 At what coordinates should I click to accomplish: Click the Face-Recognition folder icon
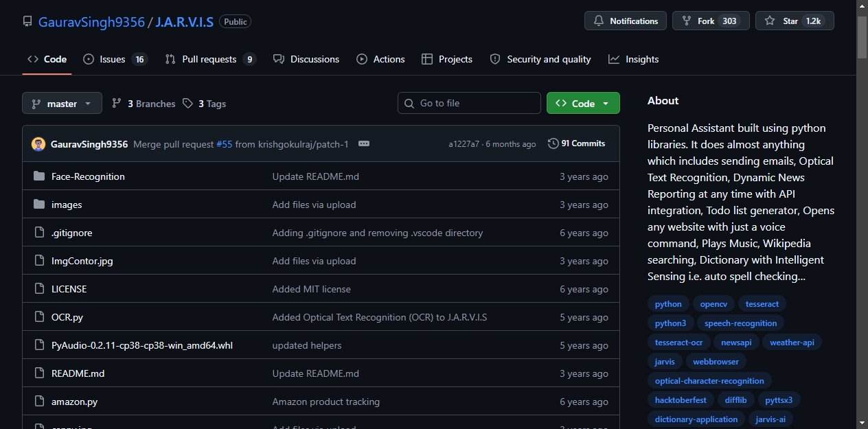pyautogui.click(x=39, y=176)
